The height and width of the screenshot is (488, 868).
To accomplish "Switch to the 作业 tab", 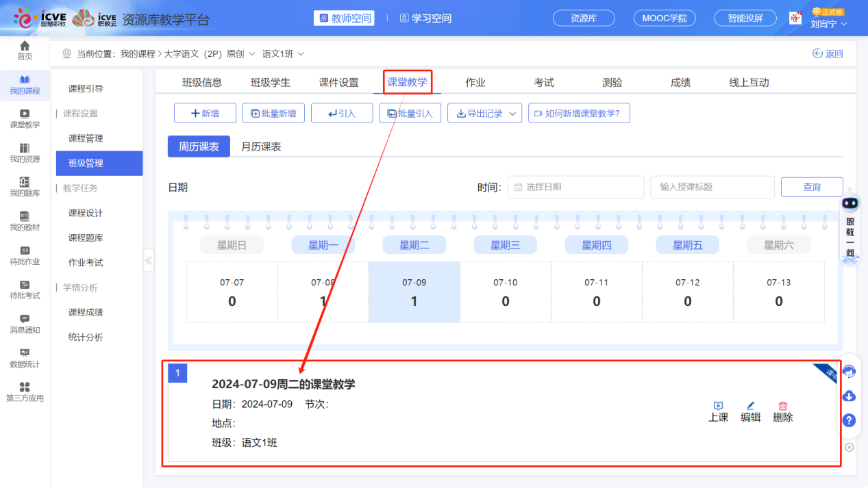I will [475, 81].
